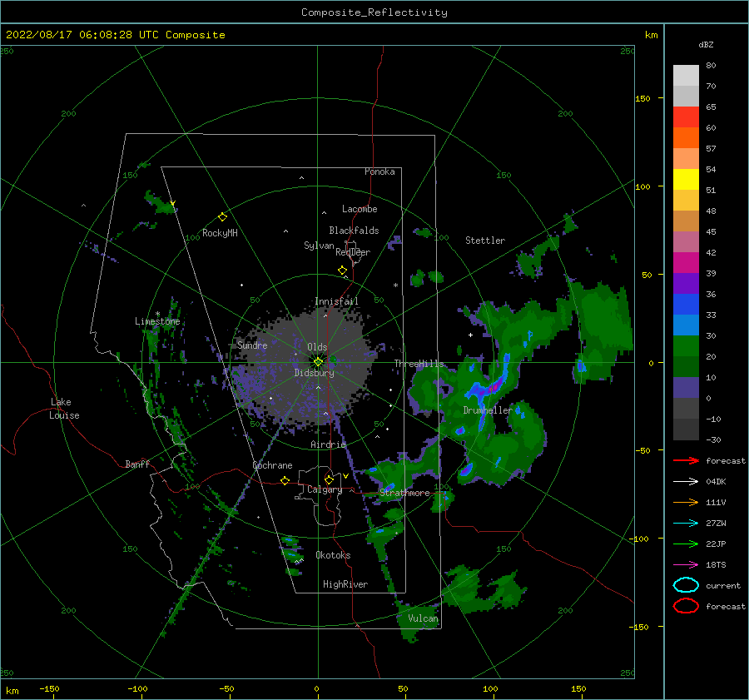Click the Limestone label
The image size is (749, 700).
157,321
